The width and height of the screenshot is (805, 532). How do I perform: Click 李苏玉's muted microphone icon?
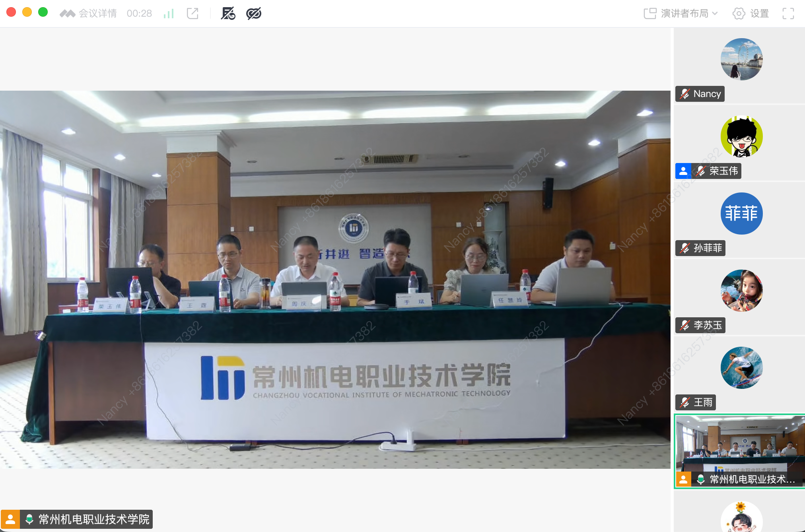(684, 325)
